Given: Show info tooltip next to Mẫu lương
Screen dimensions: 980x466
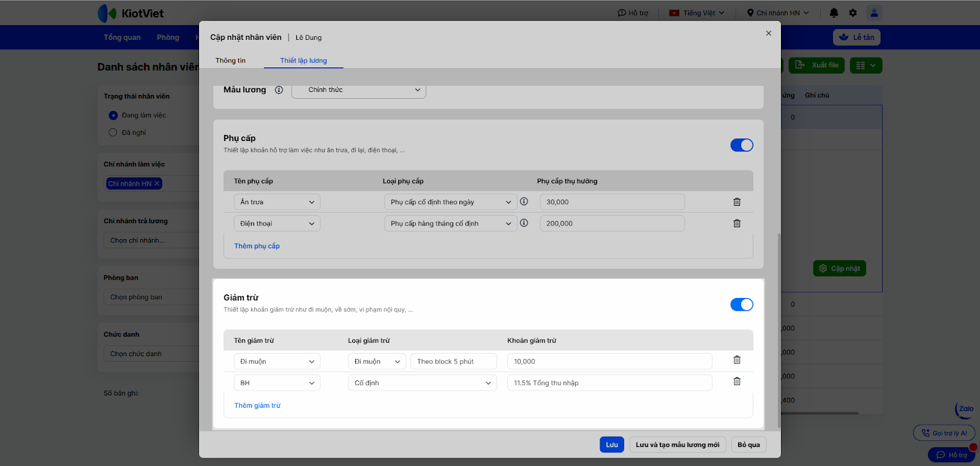Looking at the screenshot, I should (x=279, y=90).
